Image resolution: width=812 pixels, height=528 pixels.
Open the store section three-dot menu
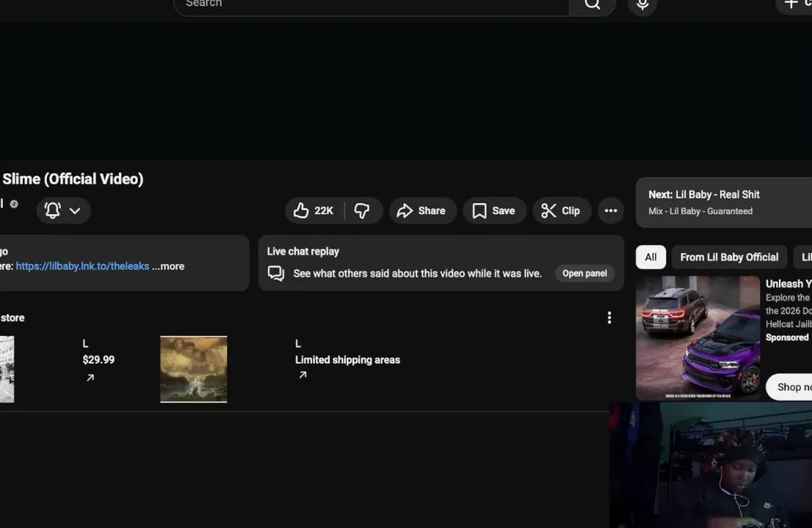pyautogui.click(x=609, y=318)
